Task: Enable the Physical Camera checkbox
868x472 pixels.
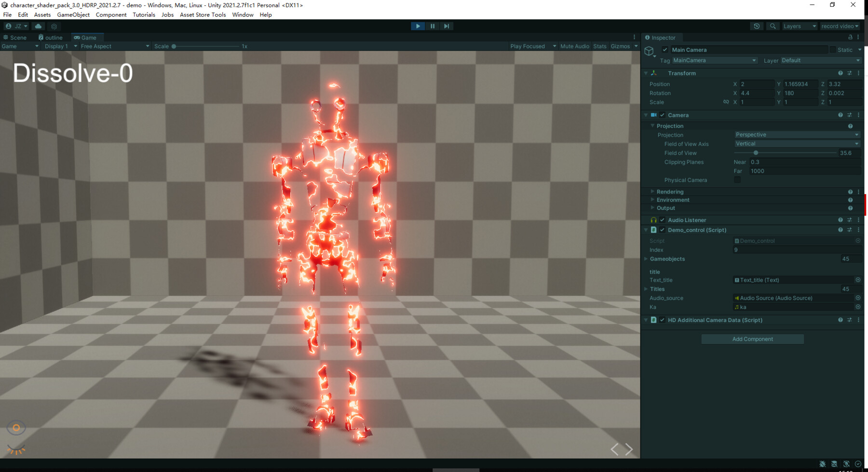Action: (x=737, y=180)
